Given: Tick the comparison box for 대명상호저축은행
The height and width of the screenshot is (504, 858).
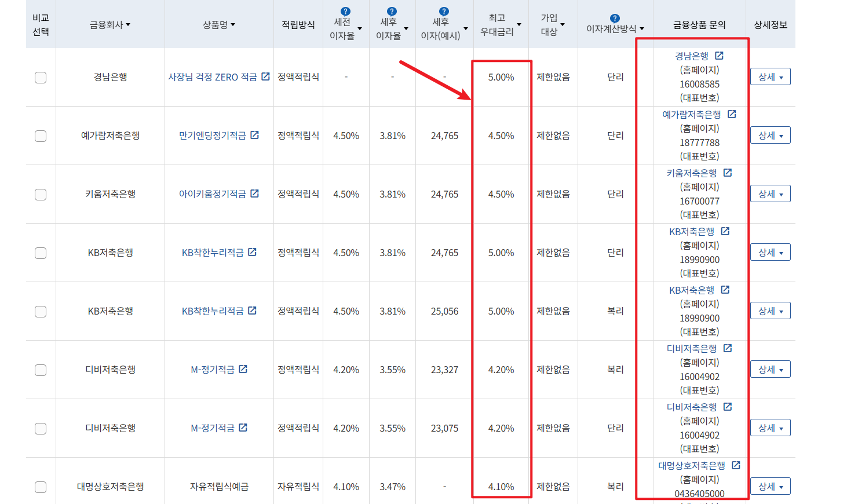Looking at the screenshot, I should pos(41,487).
